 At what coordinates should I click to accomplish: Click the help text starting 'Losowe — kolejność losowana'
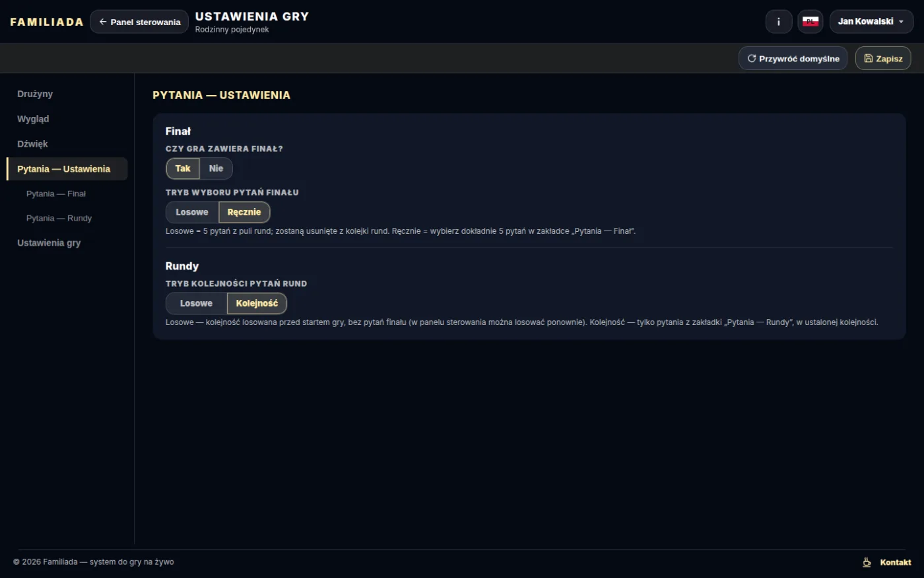click(522, 322)
